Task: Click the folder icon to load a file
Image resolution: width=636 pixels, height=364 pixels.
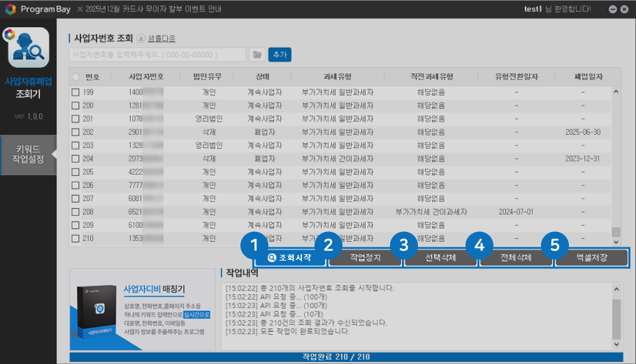Action: [256, 54]
